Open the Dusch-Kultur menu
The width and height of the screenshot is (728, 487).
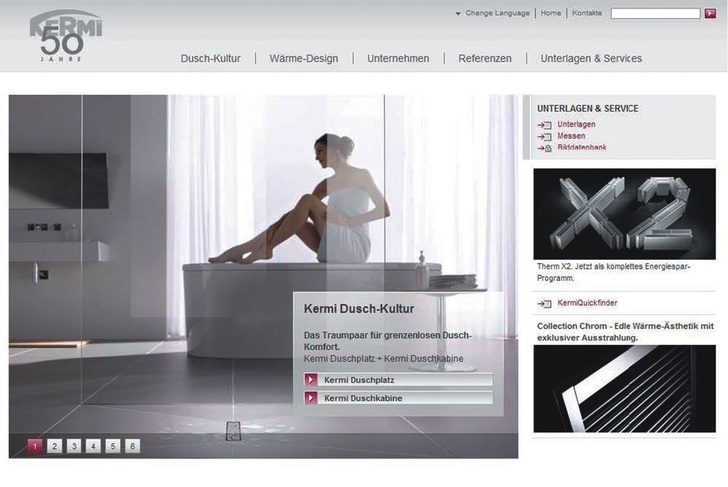(x=210, y=58)
